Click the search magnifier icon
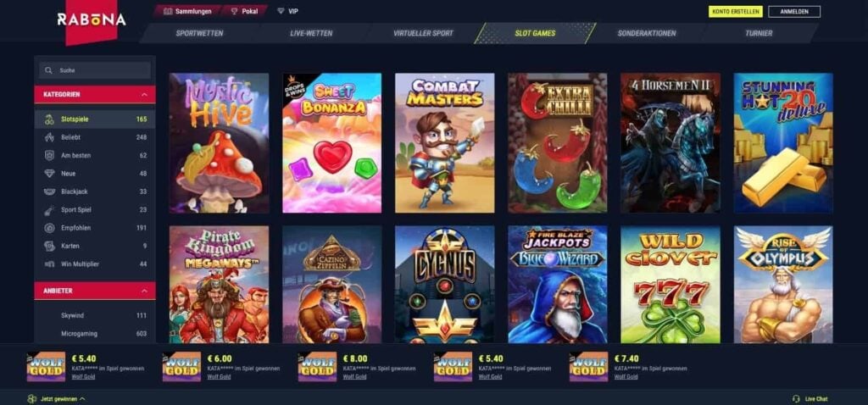The height and width of the screenshot is (405, 868). 48,70
